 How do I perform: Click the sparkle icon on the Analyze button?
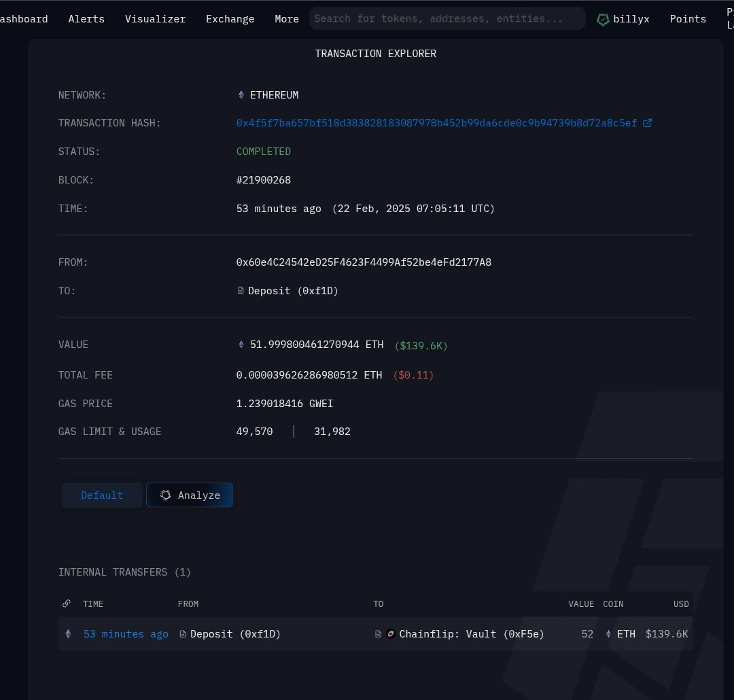(166, 495)
